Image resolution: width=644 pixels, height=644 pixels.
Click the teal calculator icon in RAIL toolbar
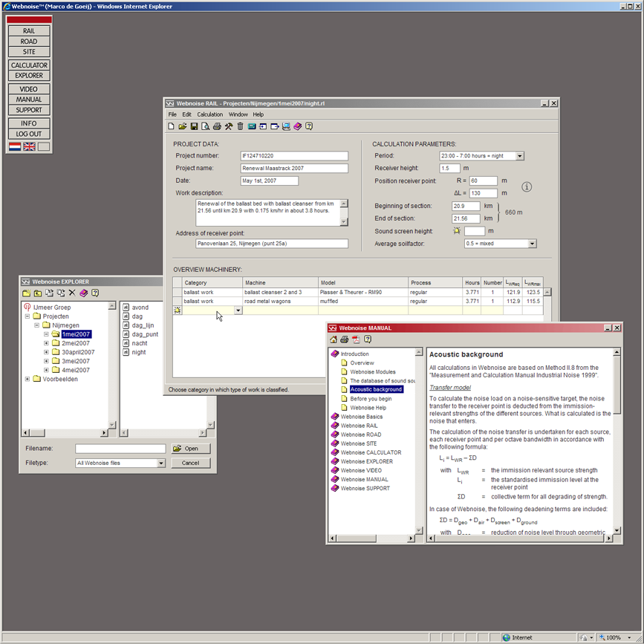(x=252, y=126)
